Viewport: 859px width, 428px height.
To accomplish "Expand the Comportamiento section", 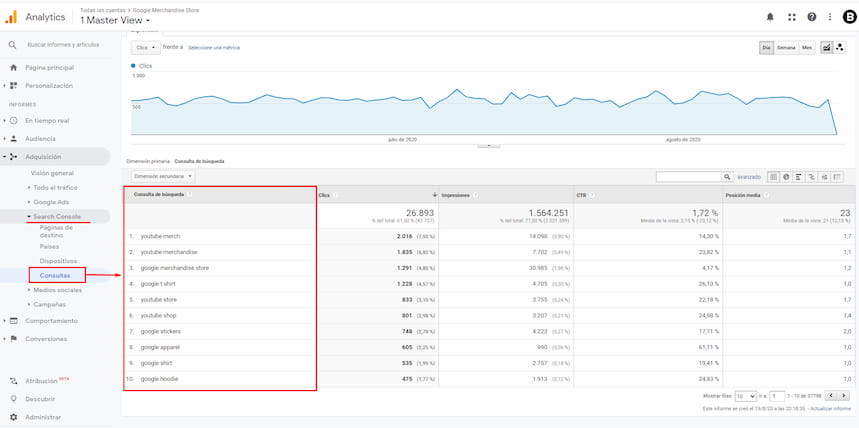I will coord(51,321).
